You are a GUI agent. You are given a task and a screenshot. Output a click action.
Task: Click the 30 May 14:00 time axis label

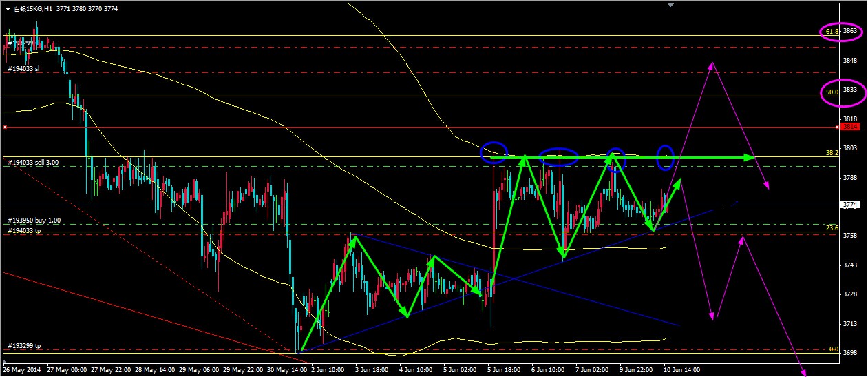point(287,369)
